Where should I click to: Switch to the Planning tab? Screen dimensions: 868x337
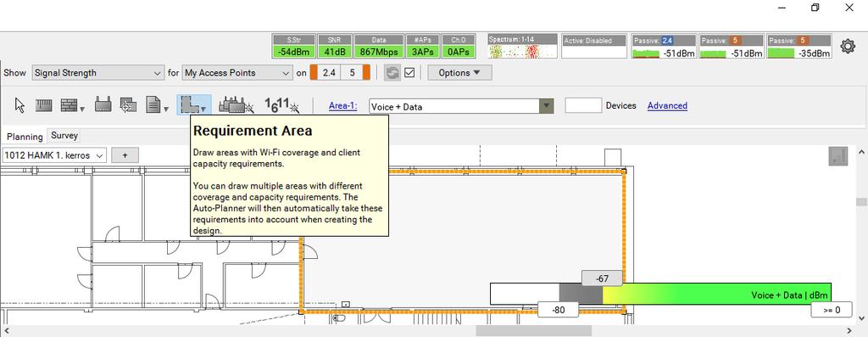click(25, 137)
